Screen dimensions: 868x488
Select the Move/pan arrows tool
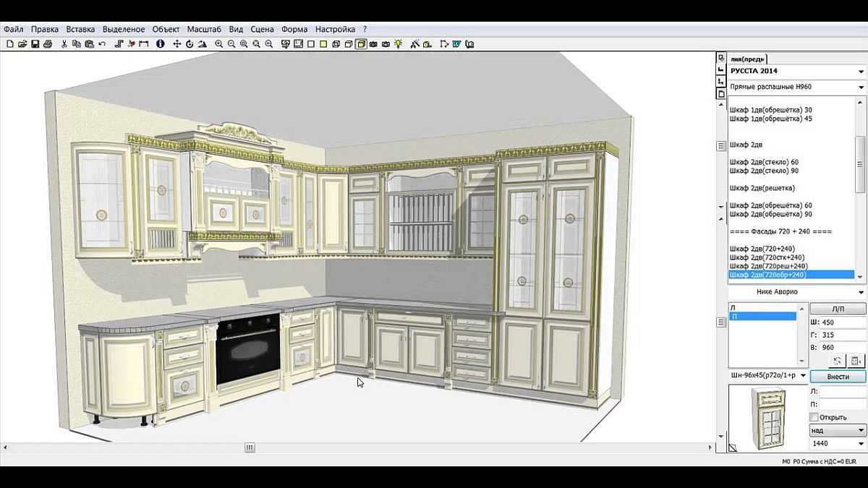pyautogui.click(x=176, y=44)
